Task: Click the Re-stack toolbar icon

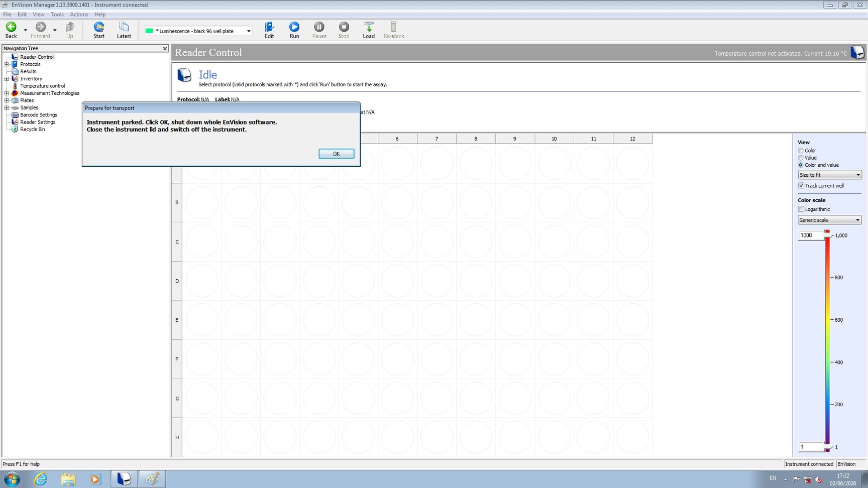Action: [393, 27]
